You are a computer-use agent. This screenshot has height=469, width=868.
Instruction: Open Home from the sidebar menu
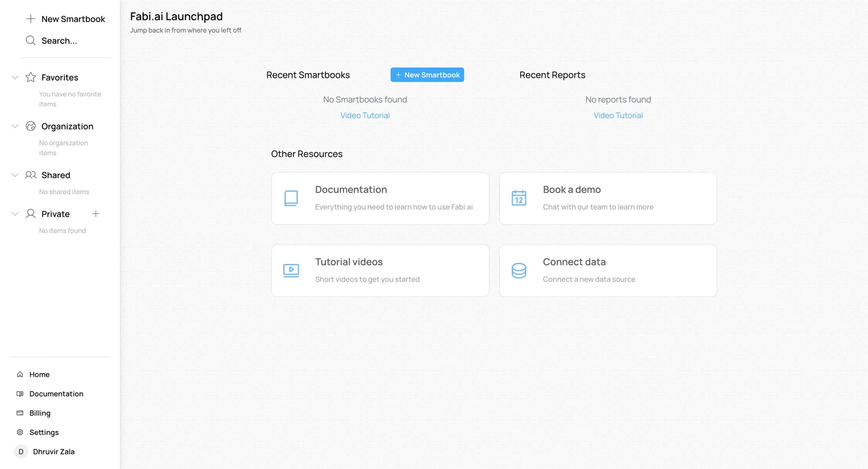point(39,374)
